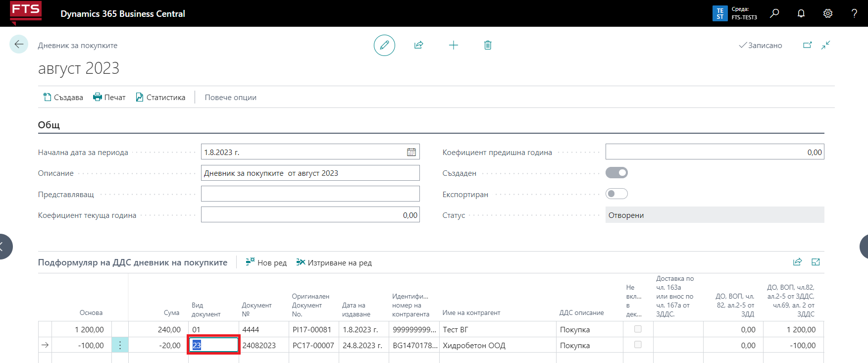The width and height of the screenshot is (868, 363).
Task: Click original document PI17-00081
Action: click(314, 329)
